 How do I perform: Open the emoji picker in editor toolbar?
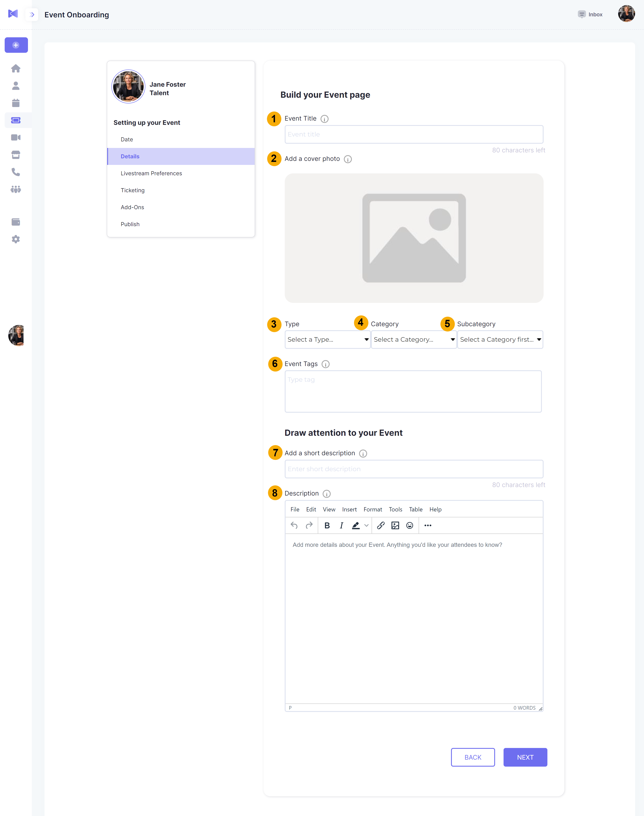(410, 525)
